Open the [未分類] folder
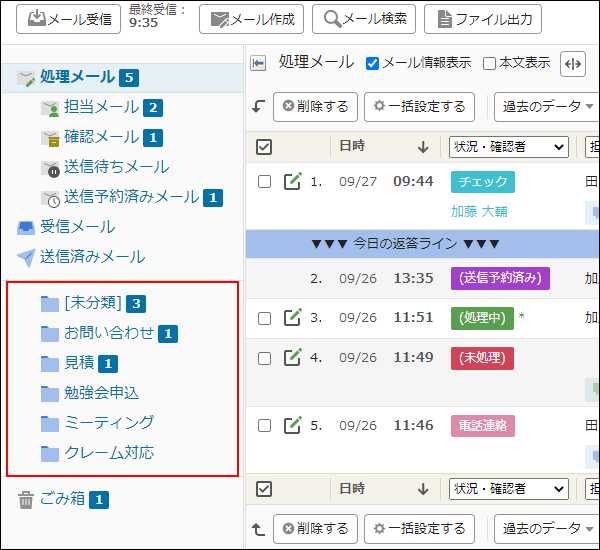 93,303
